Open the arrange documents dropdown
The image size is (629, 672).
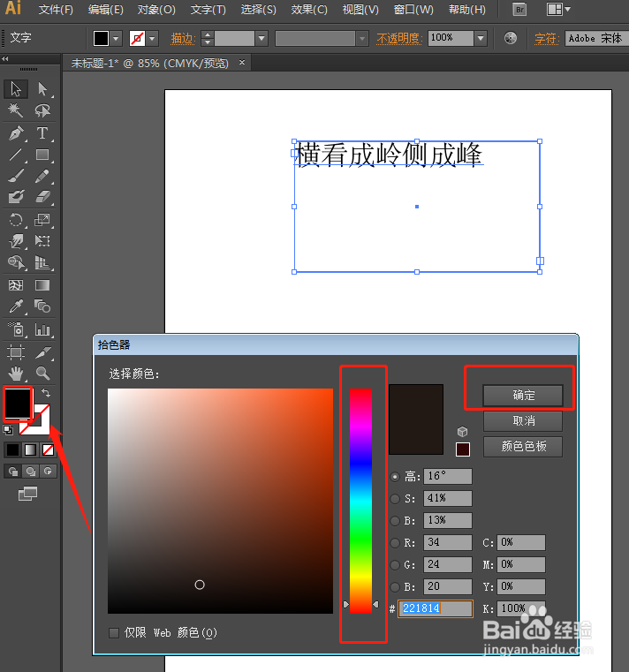558,9
